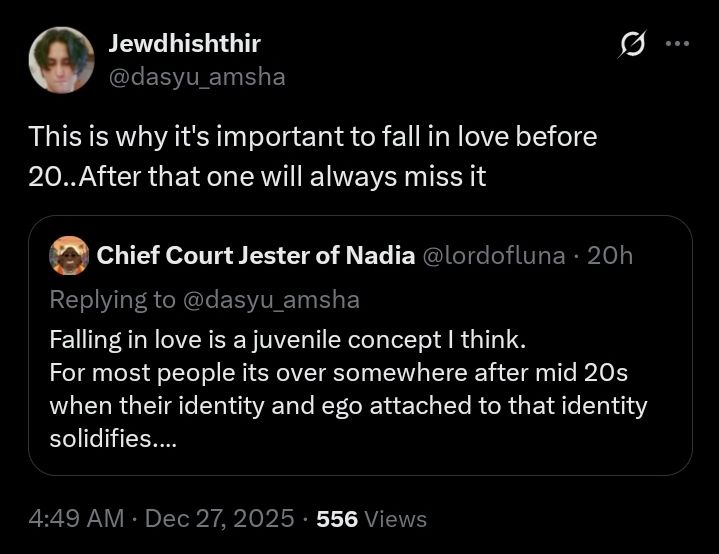Click the "Replying to" label in quoted post
Viewport: 719px width, 554px height.
(x=114, y=299)
